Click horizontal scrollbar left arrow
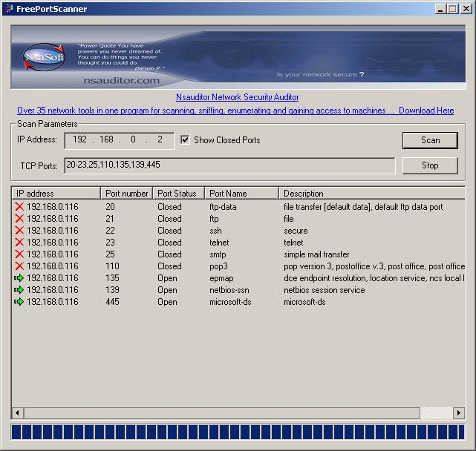This screenshot has width=476, height=451. [x=18, y=412]
